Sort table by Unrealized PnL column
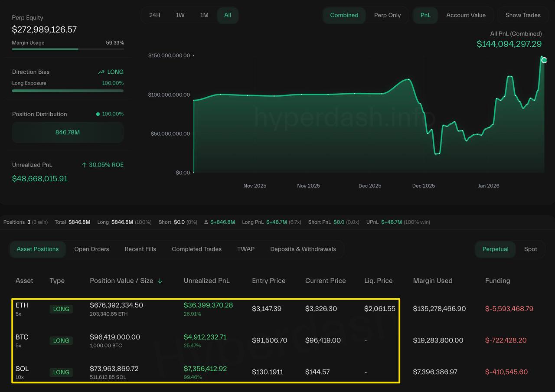Image resolution: width=555 pixels, height=392 pixels. [206, 281]
